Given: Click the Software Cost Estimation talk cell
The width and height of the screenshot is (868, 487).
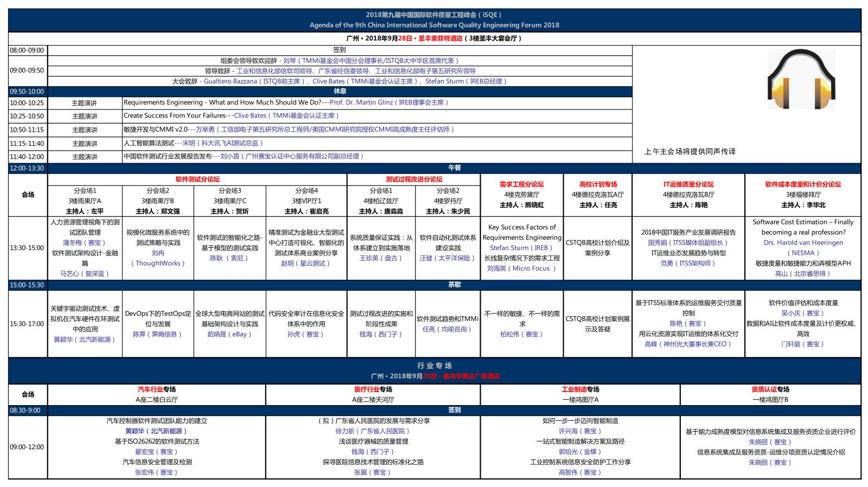Looking at the screenshot, I should tap(803, 248).
